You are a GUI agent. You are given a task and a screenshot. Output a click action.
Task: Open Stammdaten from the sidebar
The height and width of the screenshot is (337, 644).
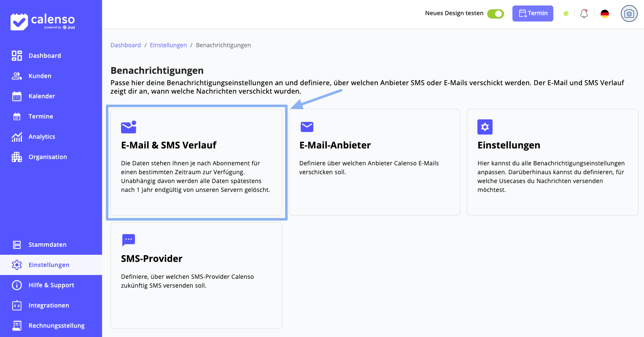tap(48, 245)
